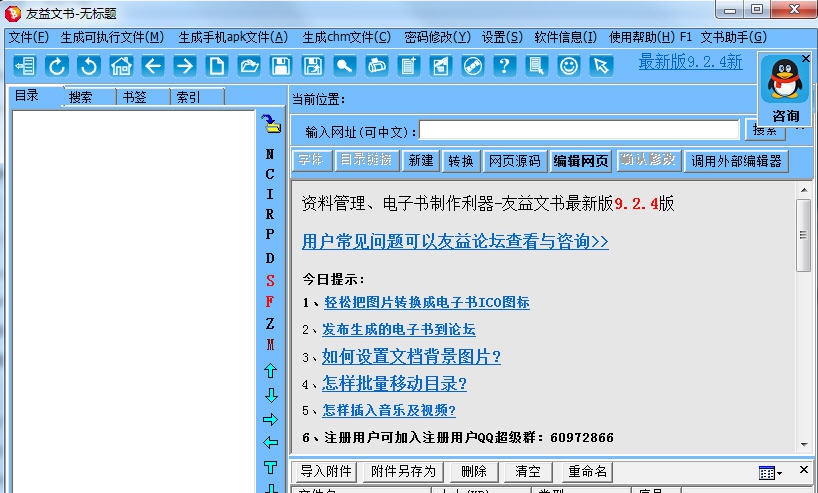
Task: Click the D letter sidebar button
Action: coord(270,258)
